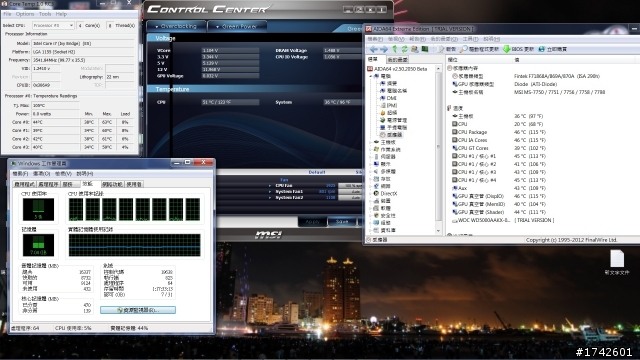Select DMI node in AIDA64 tree
The height and width of the screenshot is (360, 640).
(x=388, y=98)
